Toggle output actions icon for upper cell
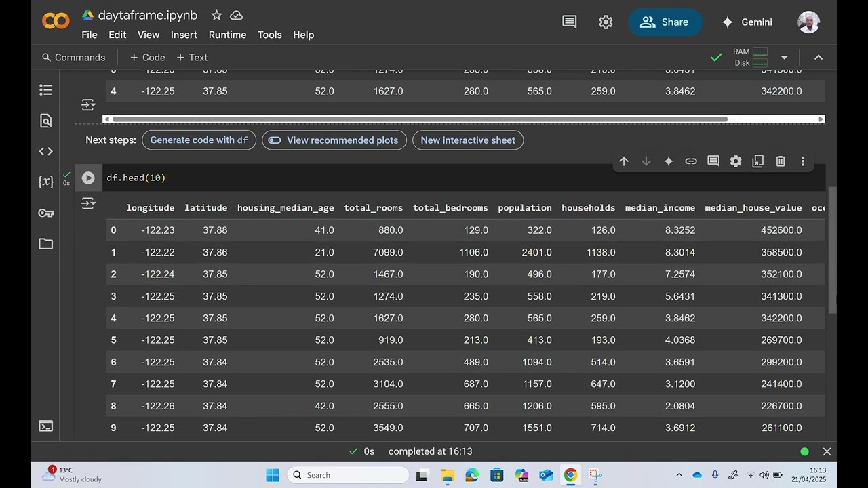 point(88,105)
